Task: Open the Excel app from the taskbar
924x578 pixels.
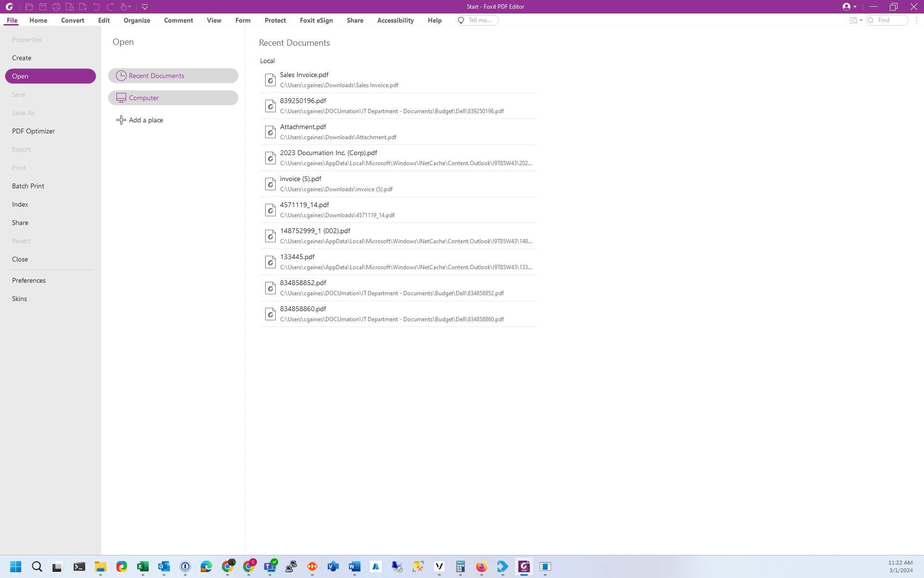Action: point(143,566)
